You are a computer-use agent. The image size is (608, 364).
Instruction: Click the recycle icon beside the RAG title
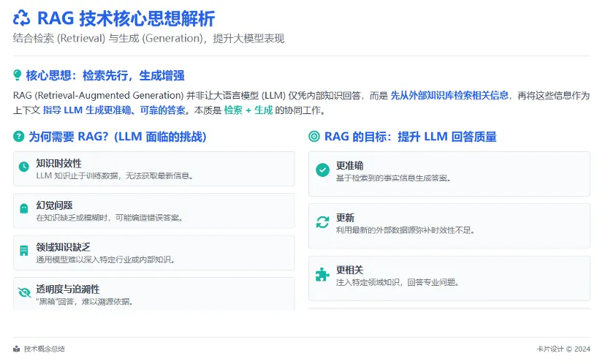(22, 18)
